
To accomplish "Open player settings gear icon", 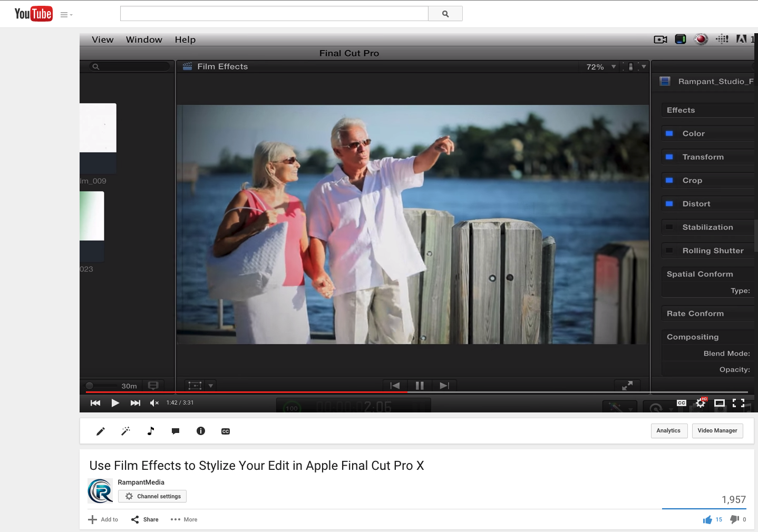I will tap(701, 403).
